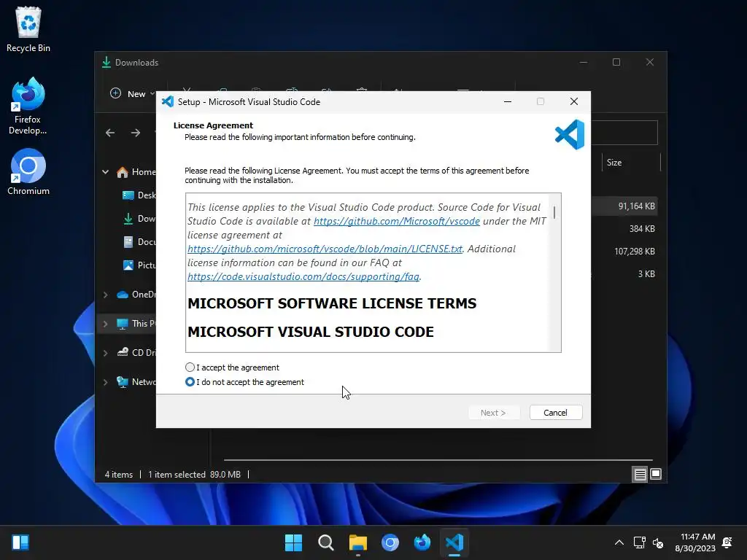The width and height of the screenshot is (747, 560).
Task: Open taskbar Search
Action: (x=326, y=542)
